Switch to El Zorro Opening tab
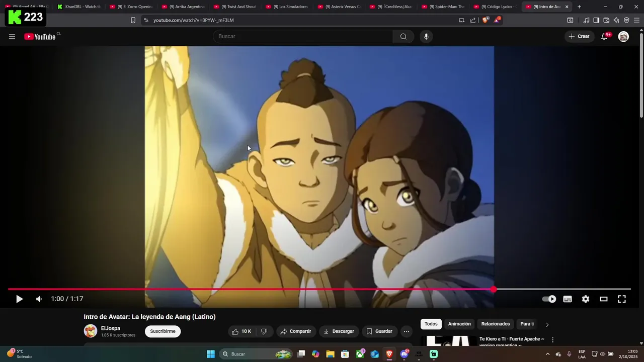Screen dimensions: 644x362 click(131, 7)
